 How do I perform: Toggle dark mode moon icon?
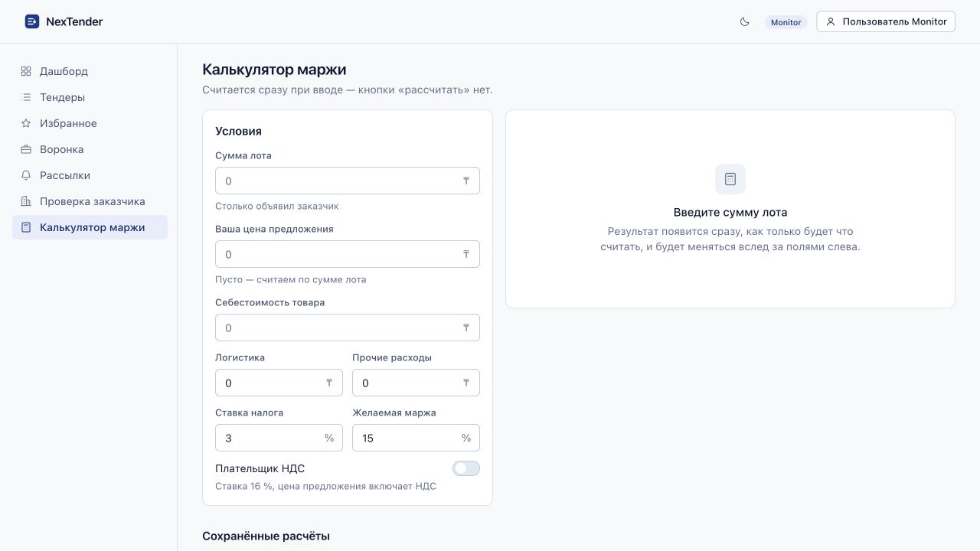pos(745,21)
